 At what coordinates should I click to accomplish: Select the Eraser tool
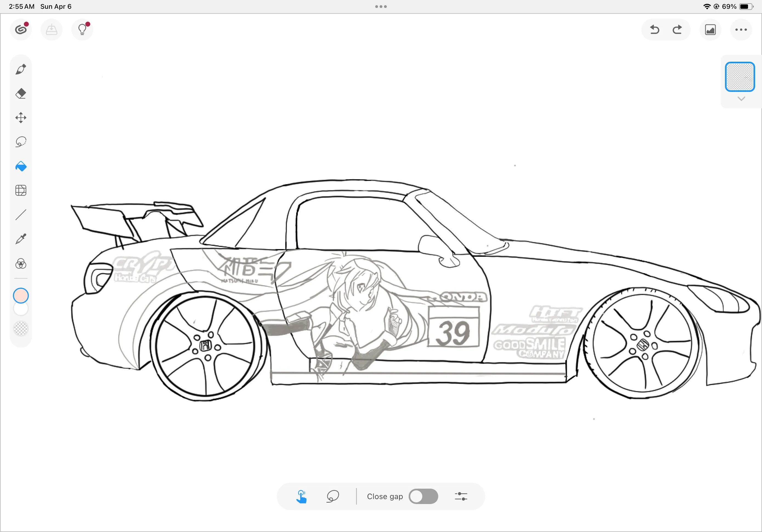coord(21,94)
